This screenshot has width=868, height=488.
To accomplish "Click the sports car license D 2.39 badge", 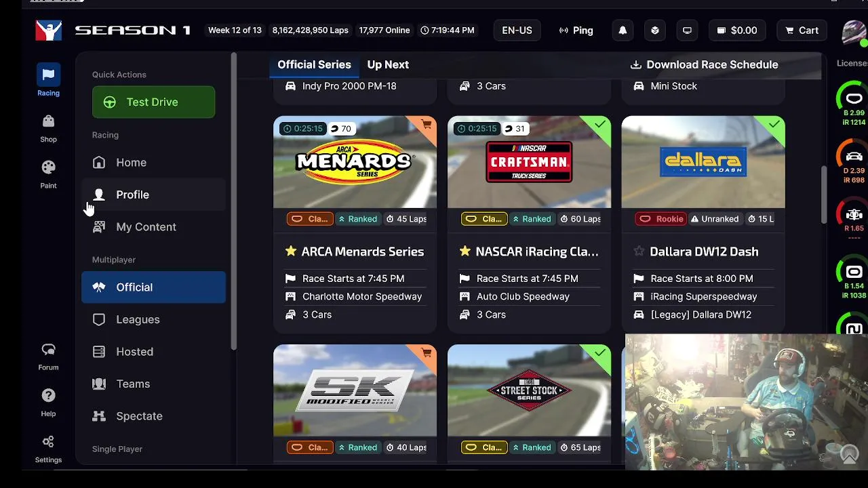I will click(854, 163).
